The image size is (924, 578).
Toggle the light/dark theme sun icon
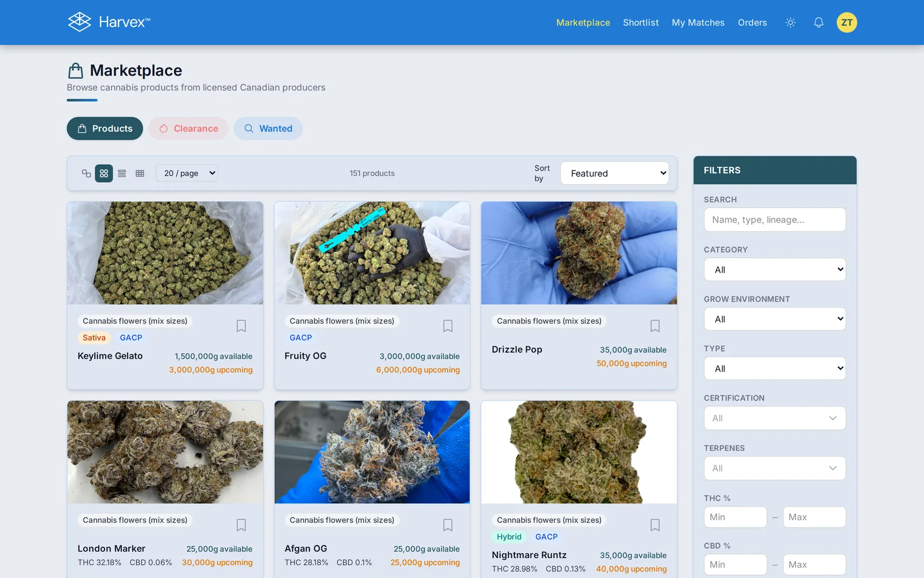pos(791,23)
